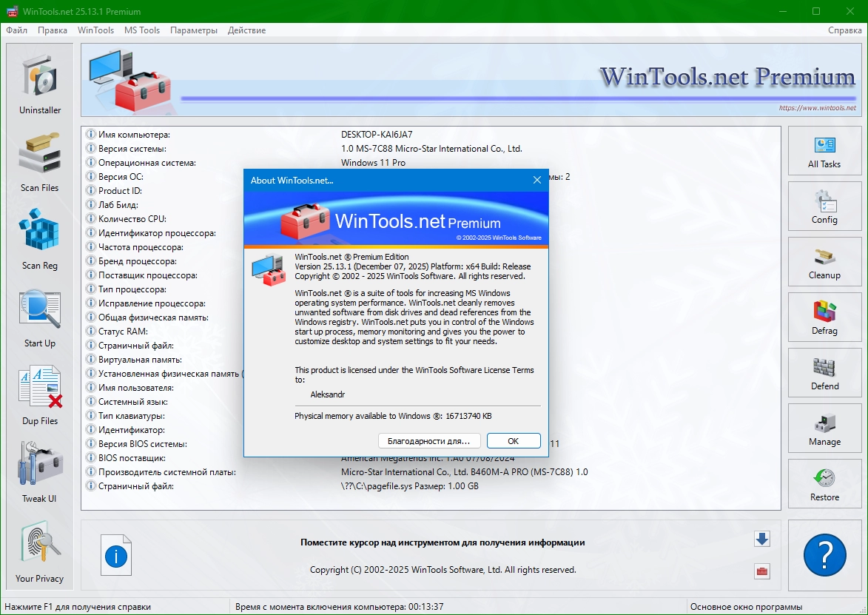This screenshot has height=615, width=868.
Task: Open the Справка menu
Action: tap(845, 30)
